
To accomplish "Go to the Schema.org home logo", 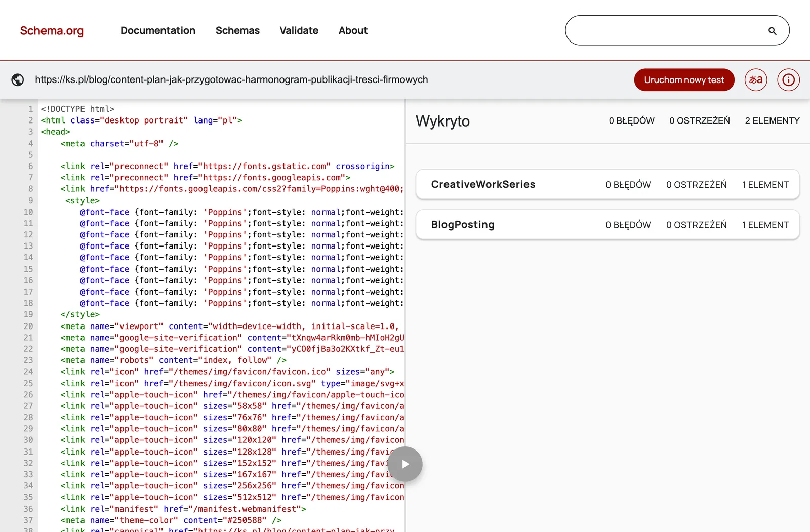I will (52, 31).
